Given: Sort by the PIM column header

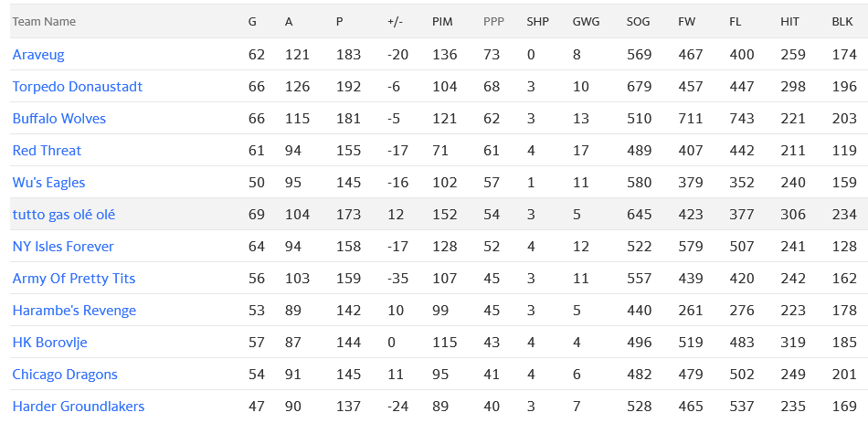Looking at the screenshot, I should click(x=442, y=21).
